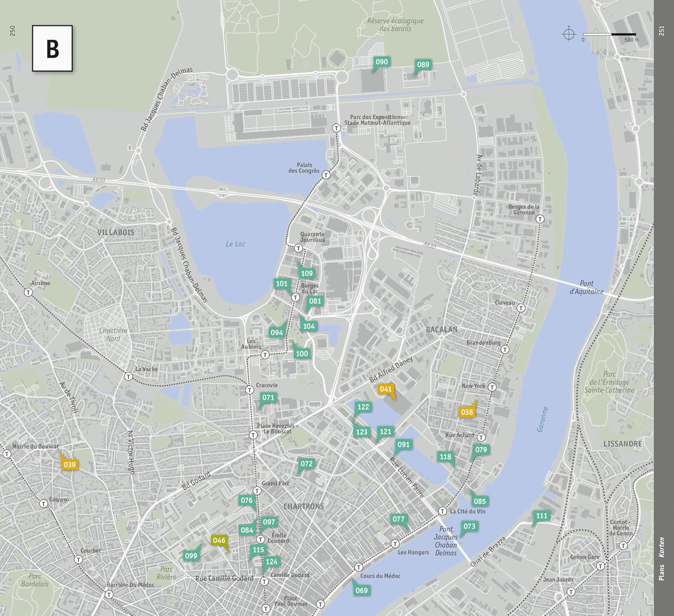Select the Pont d'Aquitaine label
The width and height of the screenshot is (674, 616).
586,287
